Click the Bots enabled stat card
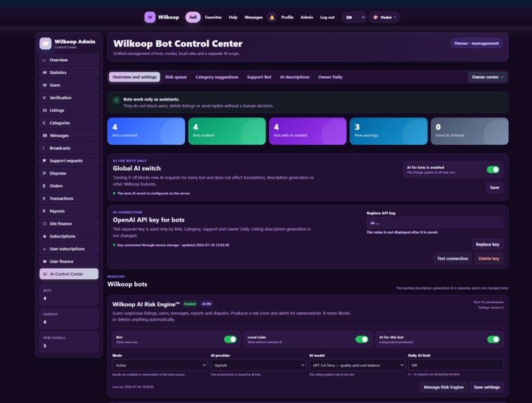This screenshot has width=532, height=403. point(227,131)
